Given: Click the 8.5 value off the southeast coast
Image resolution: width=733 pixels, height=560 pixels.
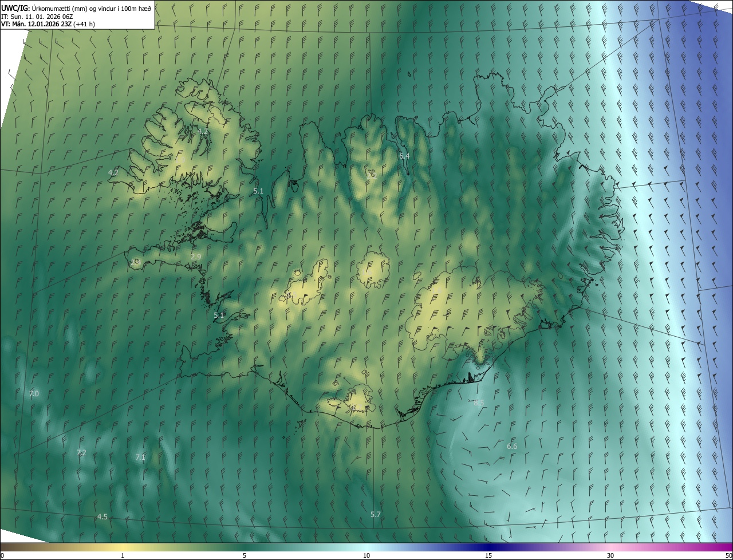Looking at the screenshot, I should [479, 403].
